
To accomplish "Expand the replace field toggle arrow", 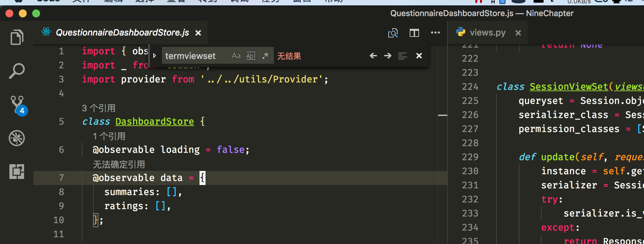I will [x=155, y=56].
